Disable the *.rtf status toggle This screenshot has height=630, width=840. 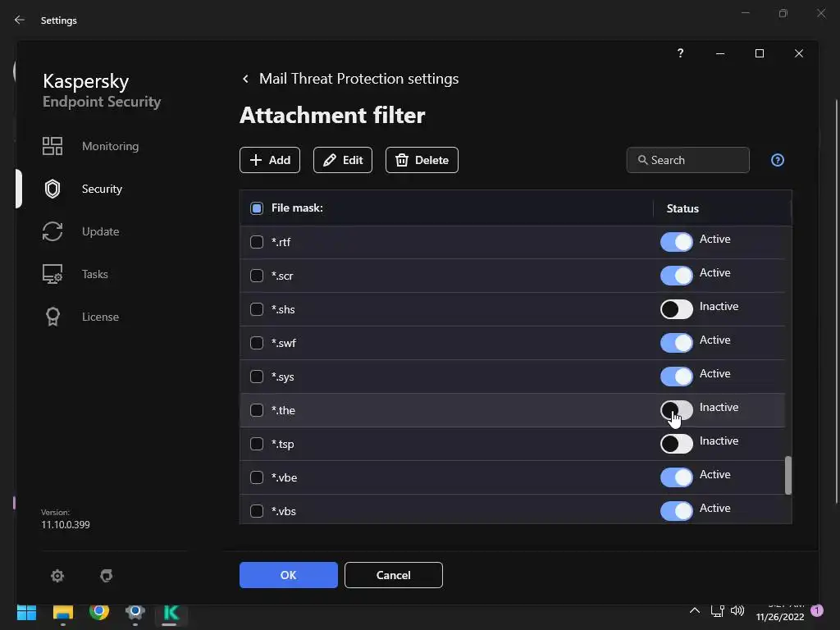[x=676, y=242]
